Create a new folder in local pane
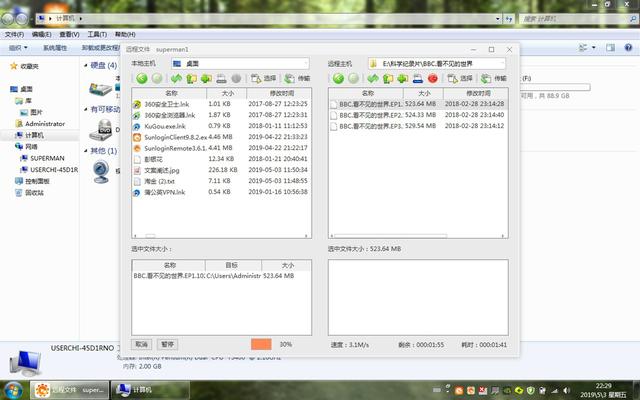The height and width of the screenshot is (400, 640). 206,78
